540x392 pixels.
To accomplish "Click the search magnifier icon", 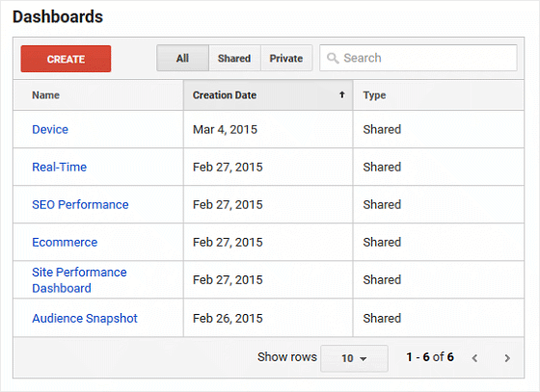I will [x=333, y=58].
